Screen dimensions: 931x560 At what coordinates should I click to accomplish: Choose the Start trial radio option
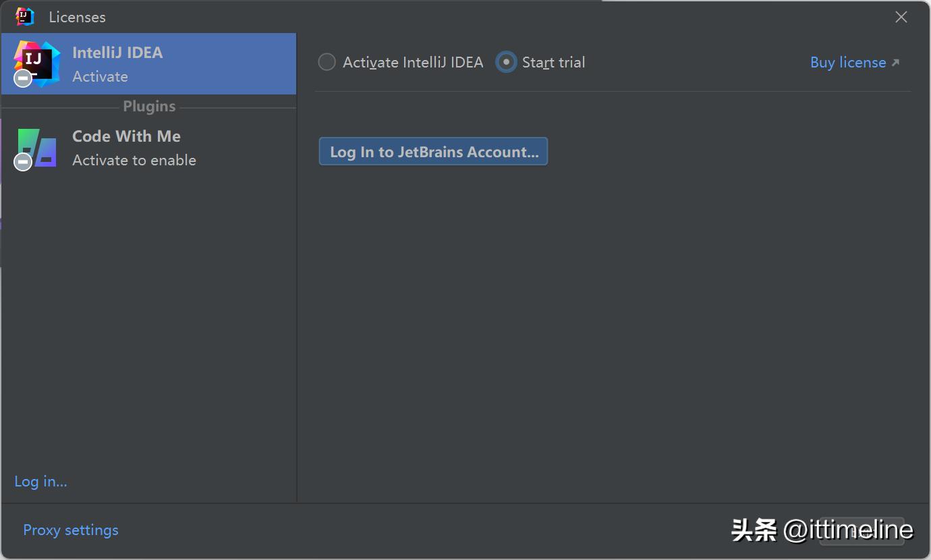coord(506,63)
